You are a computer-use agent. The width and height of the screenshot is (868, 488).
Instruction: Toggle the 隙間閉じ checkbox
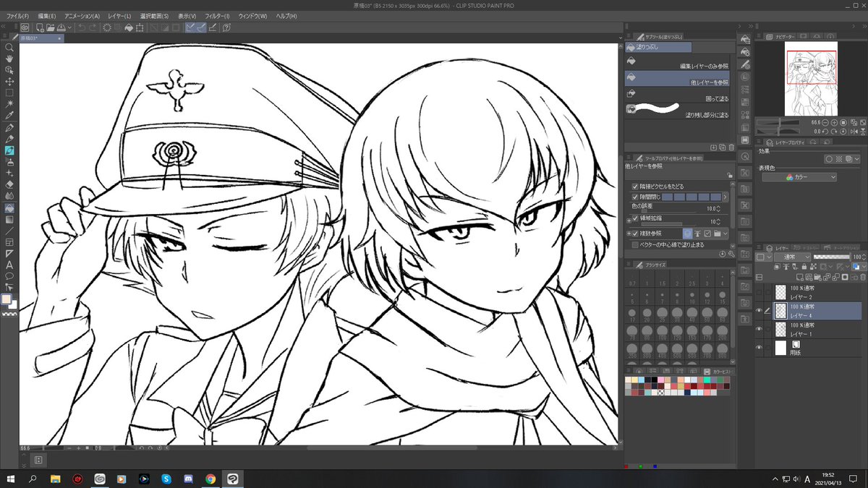click(635, 197)
